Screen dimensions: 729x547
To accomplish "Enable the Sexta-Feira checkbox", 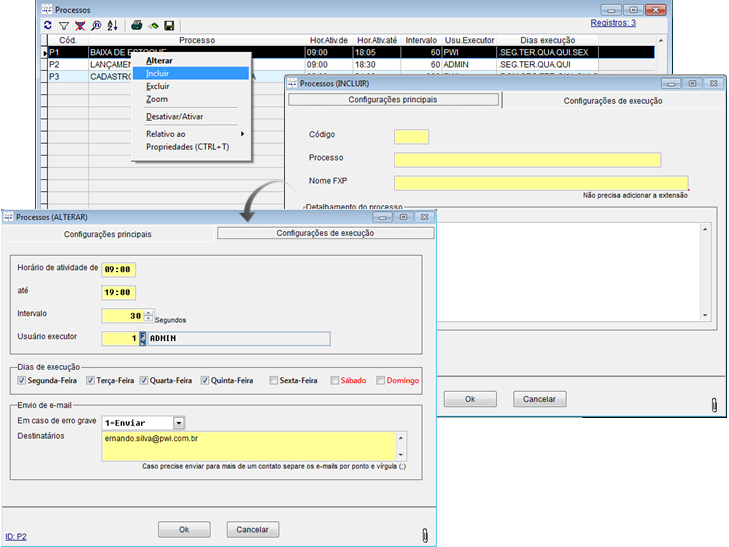I will point(274,380).
